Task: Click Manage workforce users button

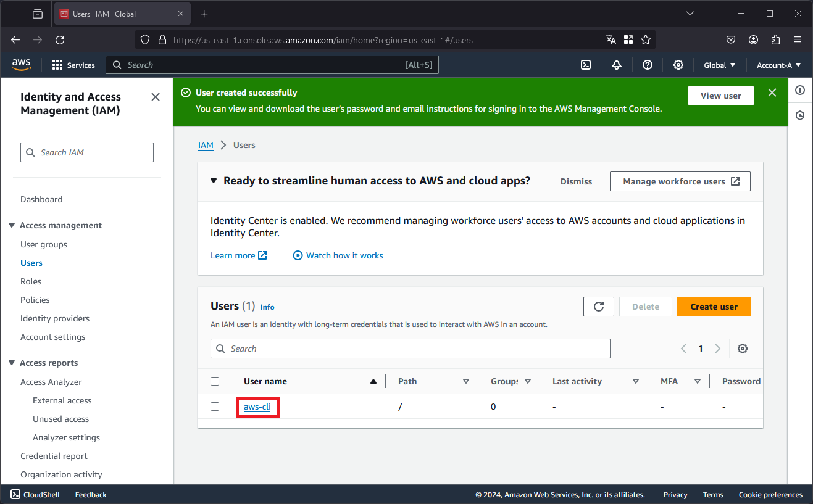Action: [680, 181]
